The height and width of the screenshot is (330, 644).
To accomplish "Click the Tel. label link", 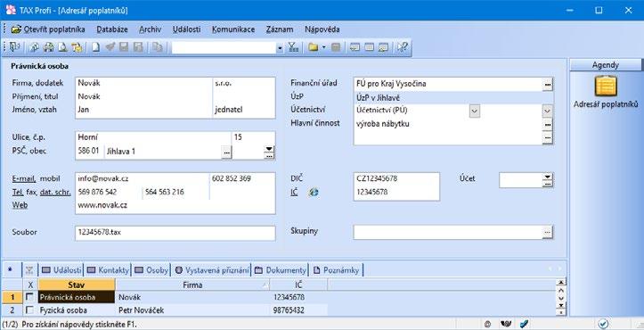I will [x=18, y=192].
